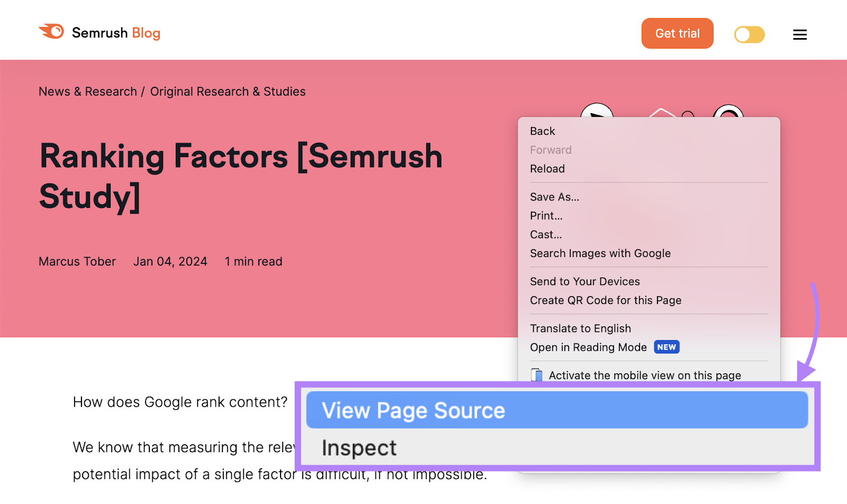Image resolution: width=847 pixels, height=504 pixels.
Task: Open the News & Research breadcrumb link
Action: pyautogui.click(x=87, y=91)
